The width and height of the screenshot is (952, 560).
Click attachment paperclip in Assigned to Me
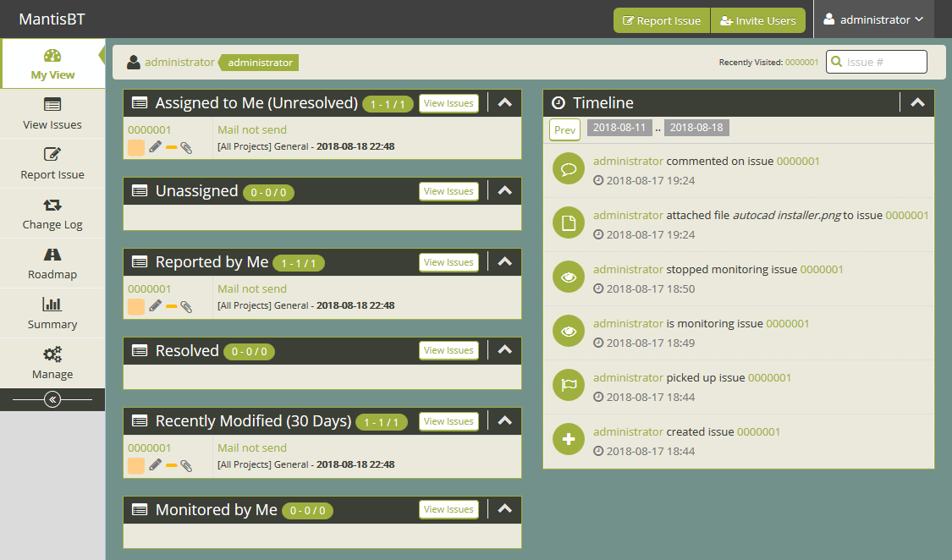point(186,147)
